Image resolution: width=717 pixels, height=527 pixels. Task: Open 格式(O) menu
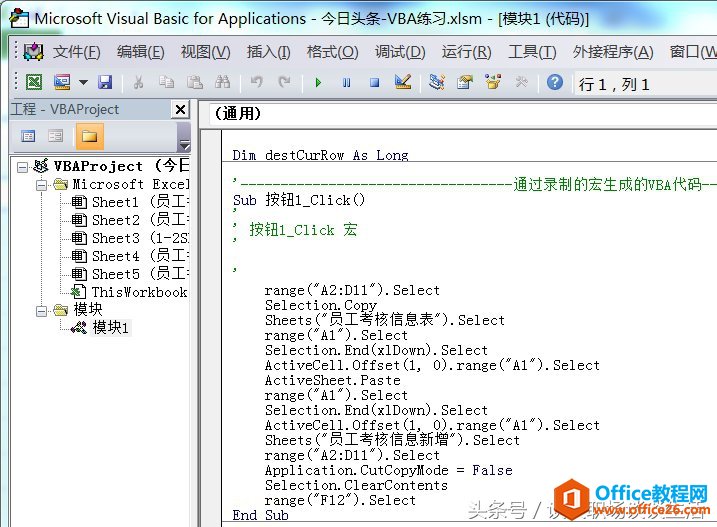[x=332, y=52]
